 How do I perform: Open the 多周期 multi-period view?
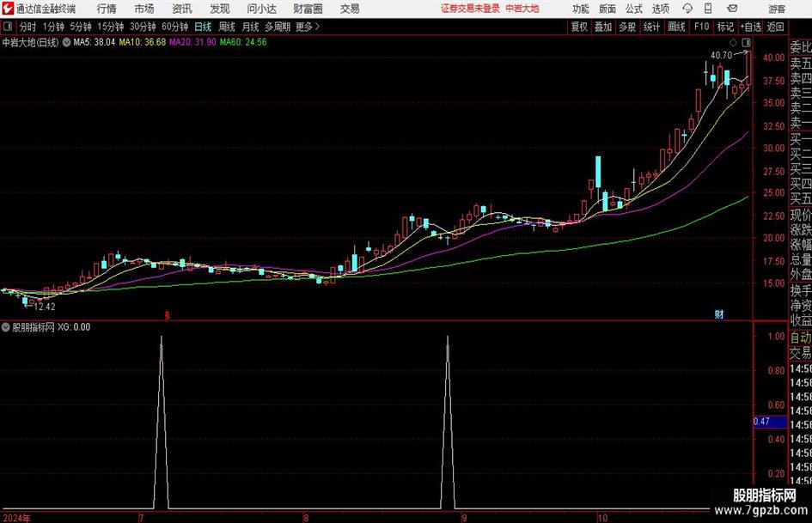(277, 27)
